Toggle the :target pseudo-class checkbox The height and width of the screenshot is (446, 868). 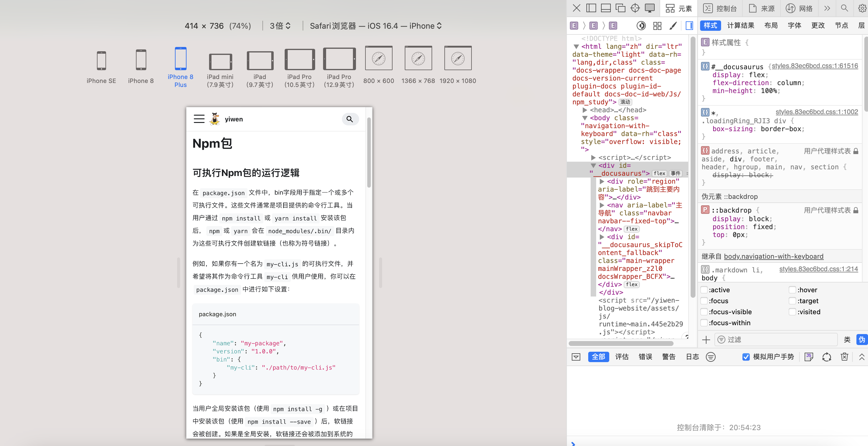coord(792,300)
